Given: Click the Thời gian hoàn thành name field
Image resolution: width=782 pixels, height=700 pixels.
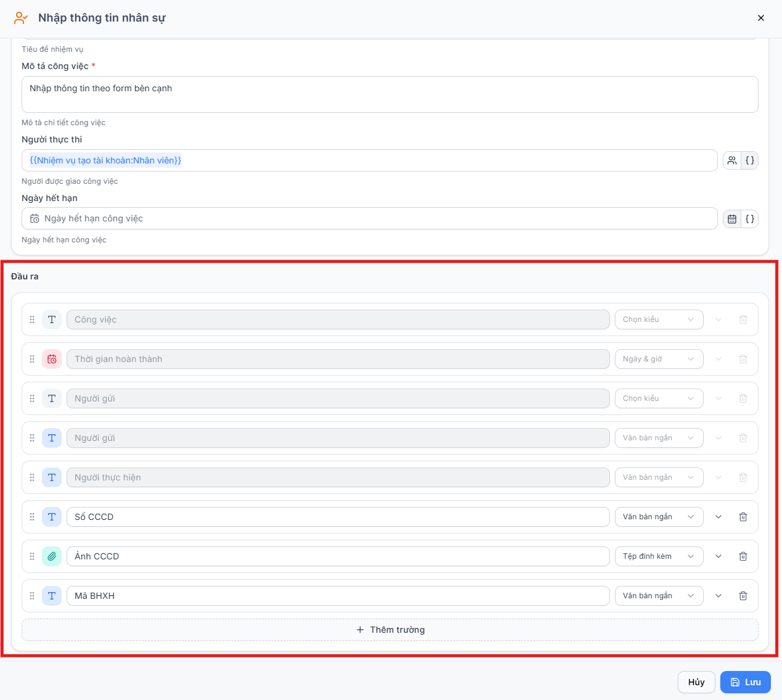Looking at the screenshot, I should tap(338, 359).
